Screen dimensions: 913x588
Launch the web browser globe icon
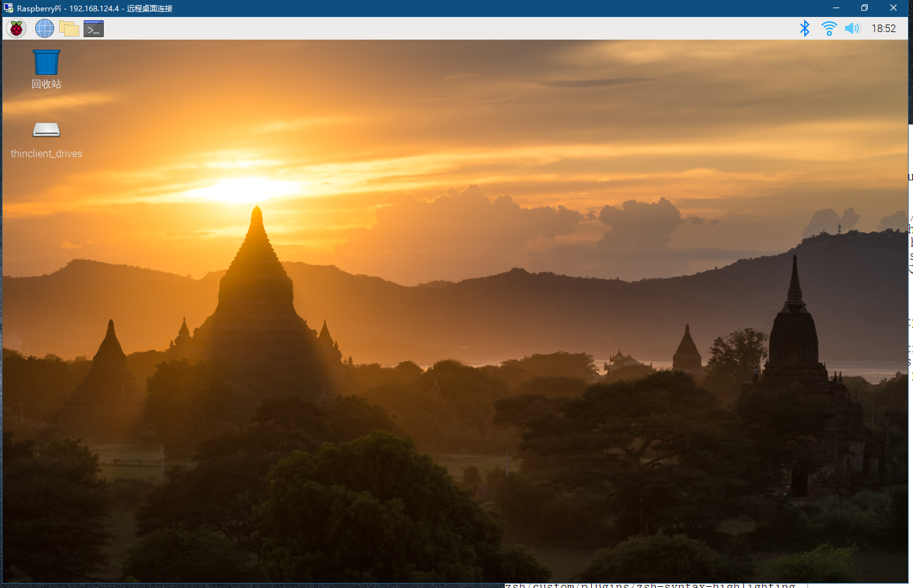click(x=44, y=28)
